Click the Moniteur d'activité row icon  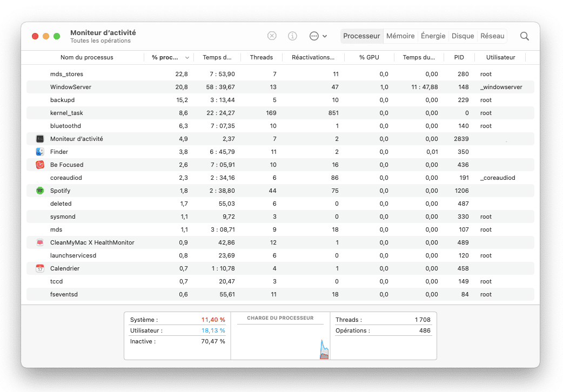40,139
